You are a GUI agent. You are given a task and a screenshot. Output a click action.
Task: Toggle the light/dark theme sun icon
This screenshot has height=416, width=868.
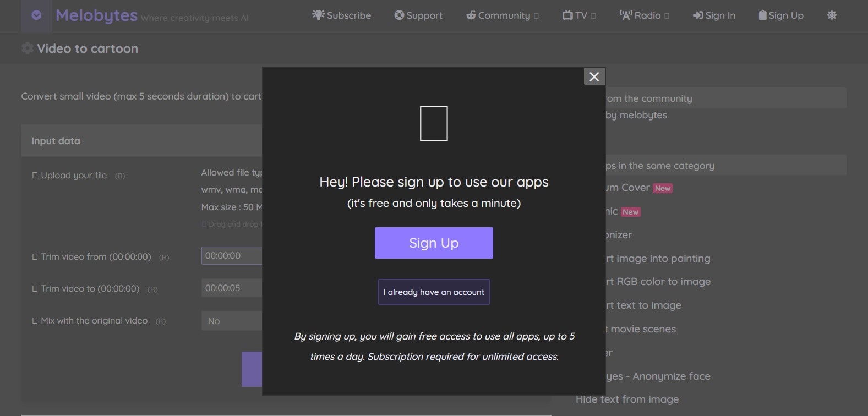tap(832, 15)
